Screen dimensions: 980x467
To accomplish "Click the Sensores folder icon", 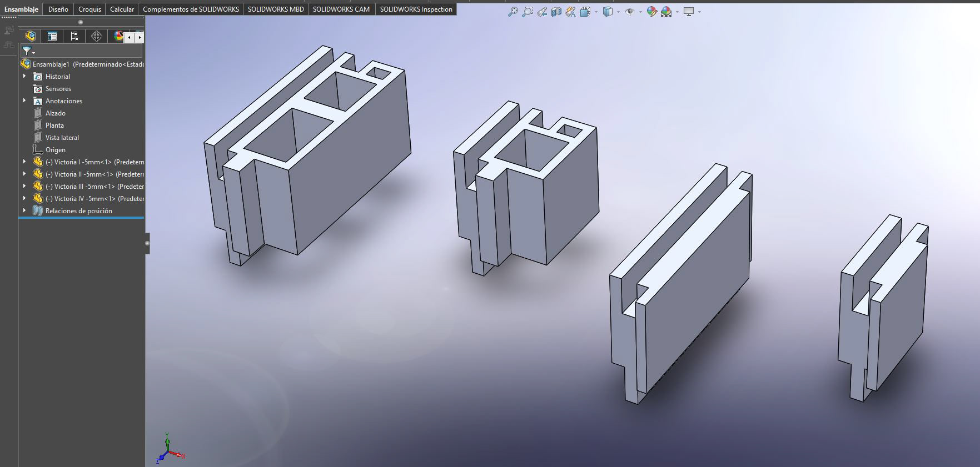I will point(38,89).
